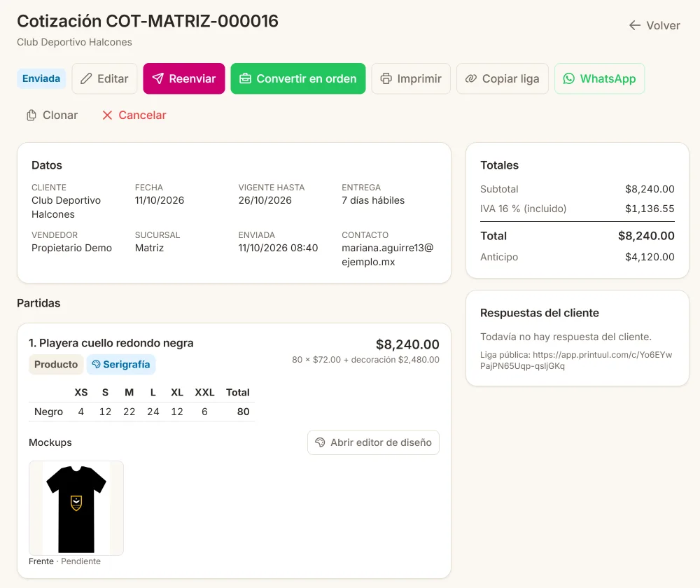Click the copy icon next to Clonar

(x=31, y=115)
